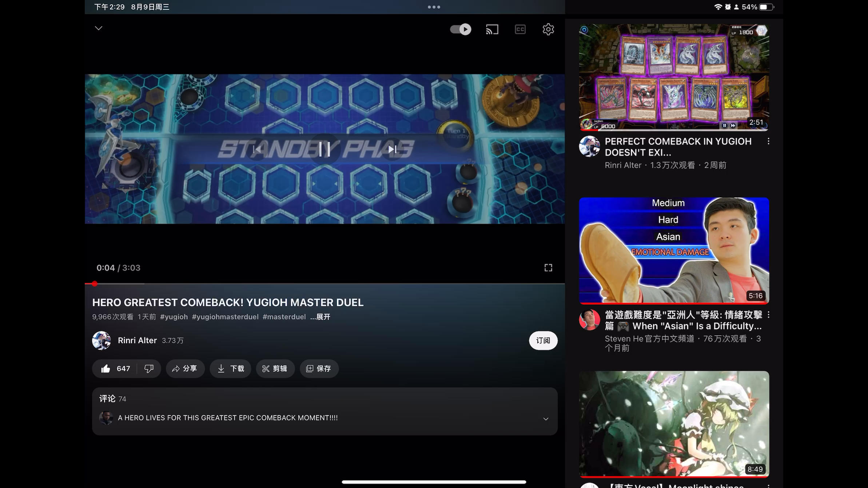Tap the 分享 share button
The width and height of the screenshot is (868, 488).
coord(185,369)
